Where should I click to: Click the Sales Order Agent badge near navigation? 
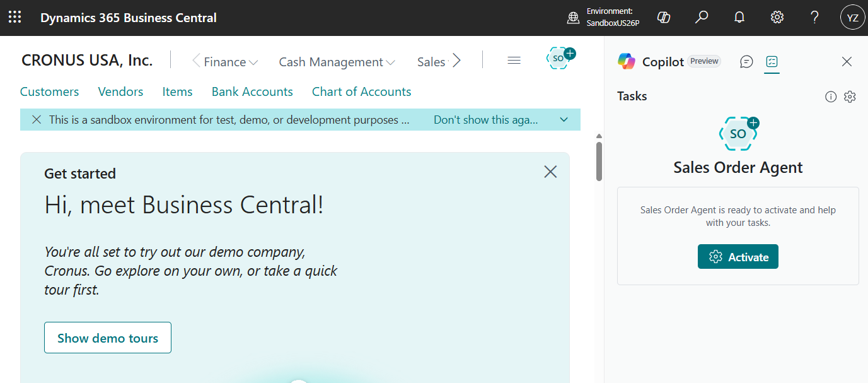click(x=558, y=57)
